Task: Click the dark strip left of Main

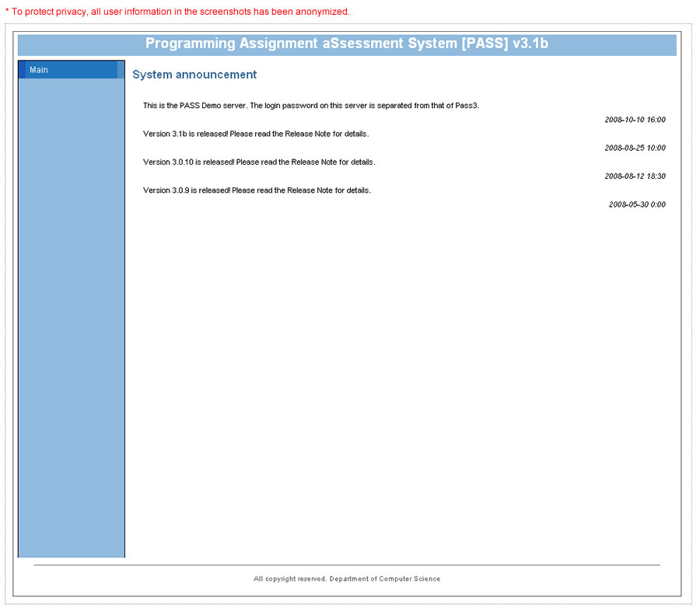Action: tap(22, 70)
